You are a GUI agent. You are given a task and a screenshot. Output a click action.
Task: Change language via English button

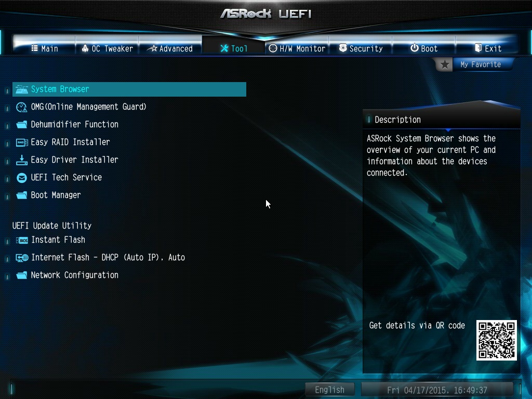pyautogui.click(x=329, y=390)
